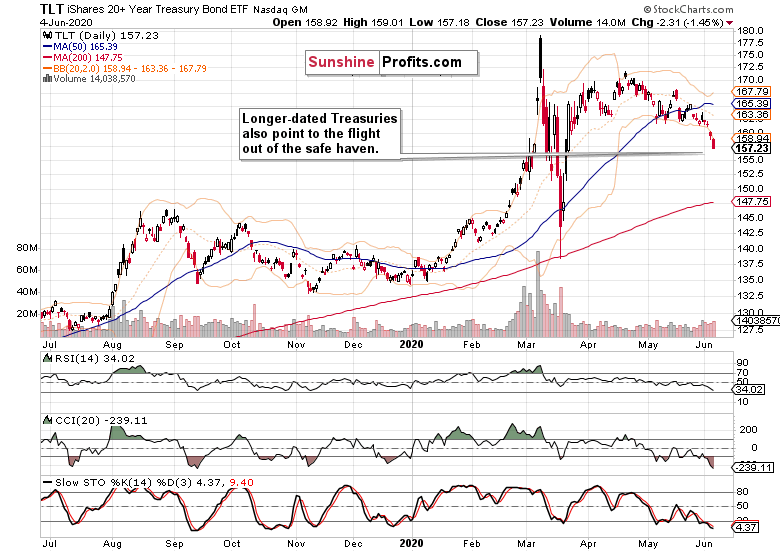
Task: Click the 2020 label on the time axis
Action: (411, 345)
